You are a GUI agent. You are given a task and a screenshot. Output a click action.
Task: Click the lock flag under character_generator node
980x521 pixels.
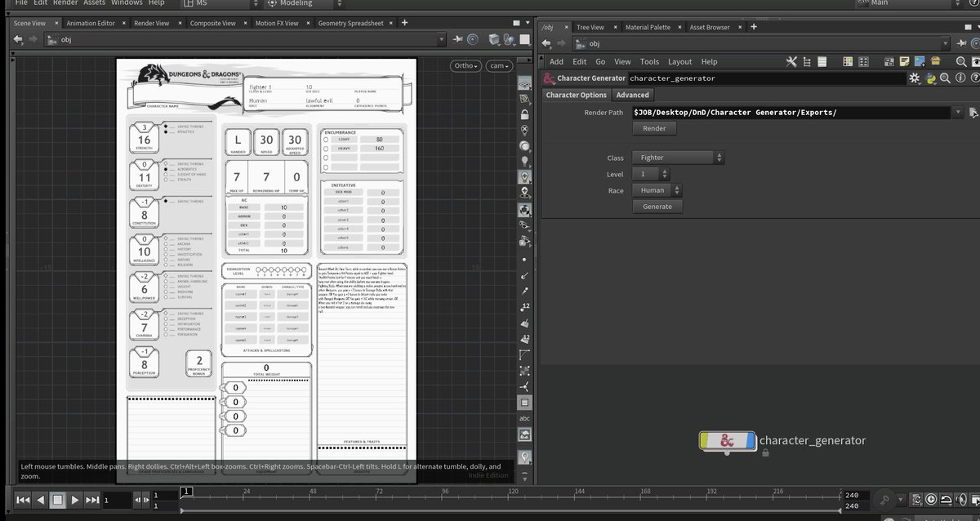click(764, 454)
